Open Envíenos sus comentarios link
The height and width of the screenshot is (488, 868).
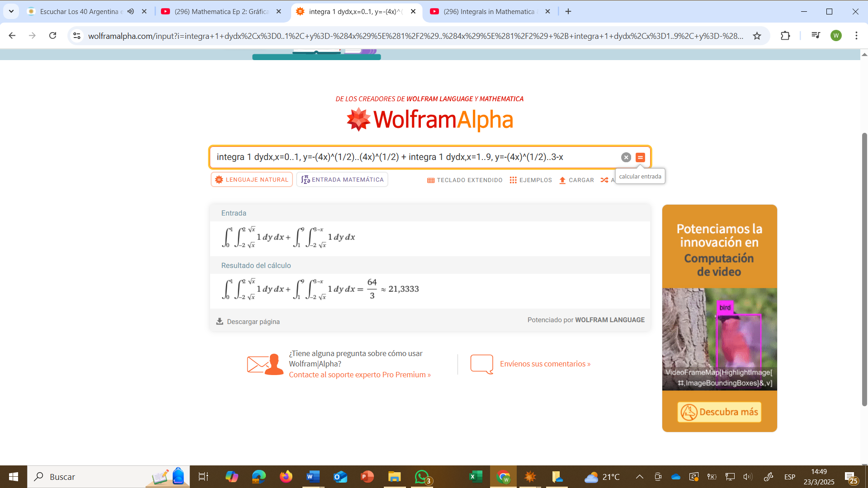coord(545,364)
